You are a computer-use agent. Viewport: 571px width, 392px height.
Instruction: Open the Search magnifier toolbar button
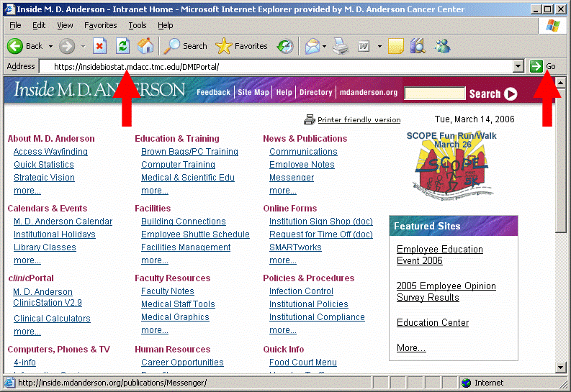click(x=185, y=46)
